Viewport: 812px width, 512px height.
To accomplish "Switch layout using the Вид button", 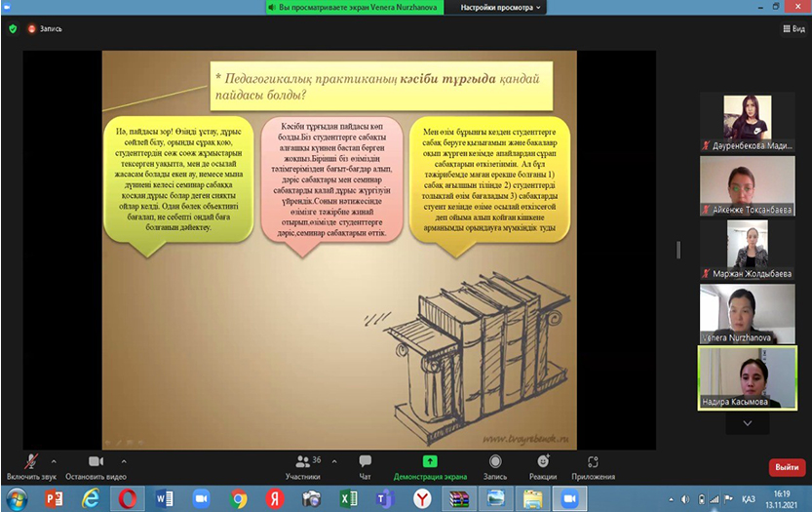I will pos(792,28).
